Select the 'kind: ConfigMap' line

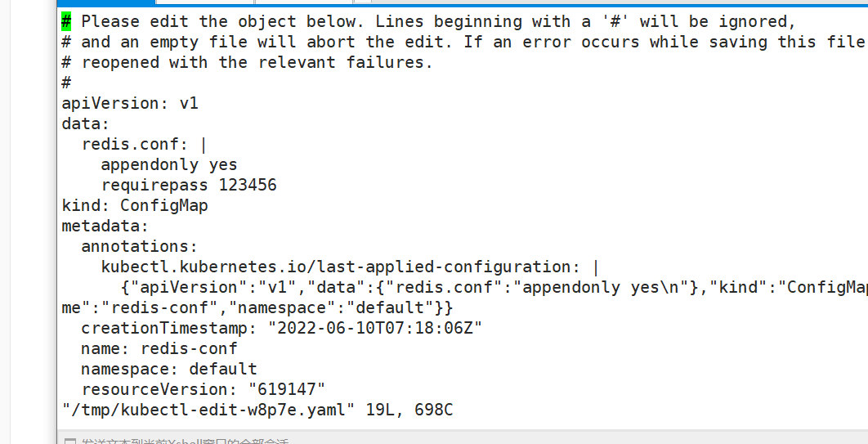click(x=134, y=205)
